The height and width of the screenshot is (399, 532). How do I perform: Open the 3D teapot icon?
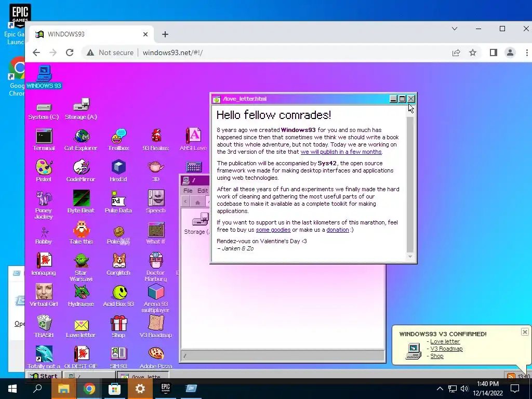(x=156, y=170)
